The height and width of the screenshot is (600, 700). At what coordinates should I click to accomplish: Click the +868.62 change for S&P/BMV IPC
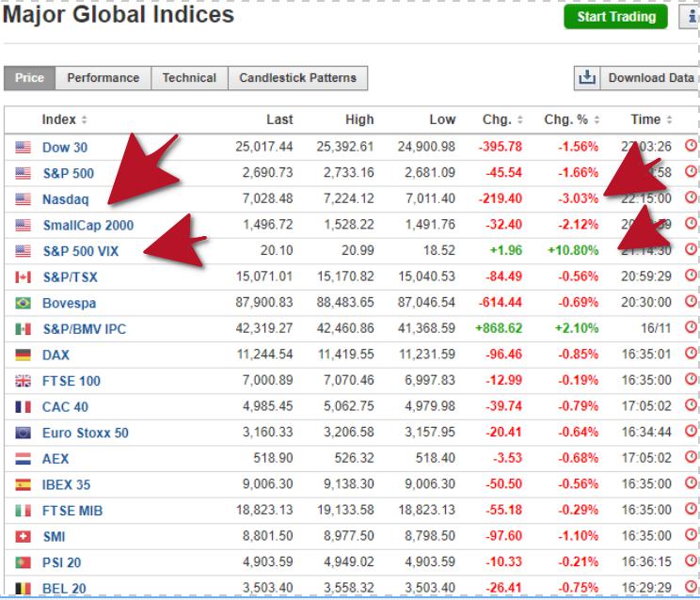[x=499, y=328]
